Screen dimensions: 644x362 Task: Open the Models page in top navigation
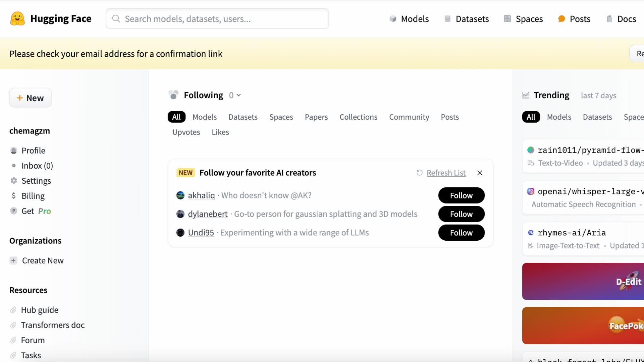(x=409, y=19)
